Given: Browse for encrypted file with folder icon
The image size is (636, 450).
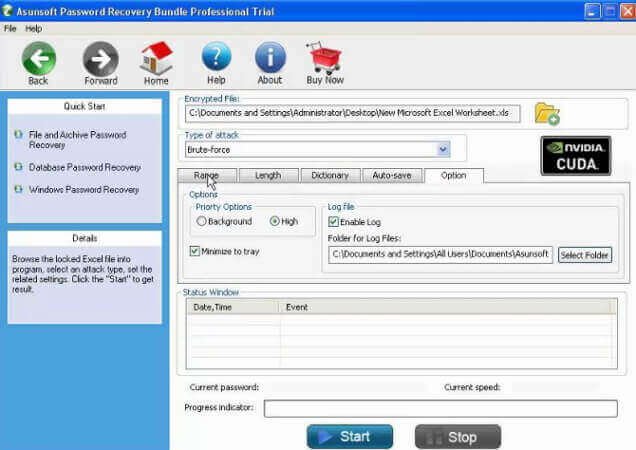Looking at the screenshot, I should pos(547,114).
